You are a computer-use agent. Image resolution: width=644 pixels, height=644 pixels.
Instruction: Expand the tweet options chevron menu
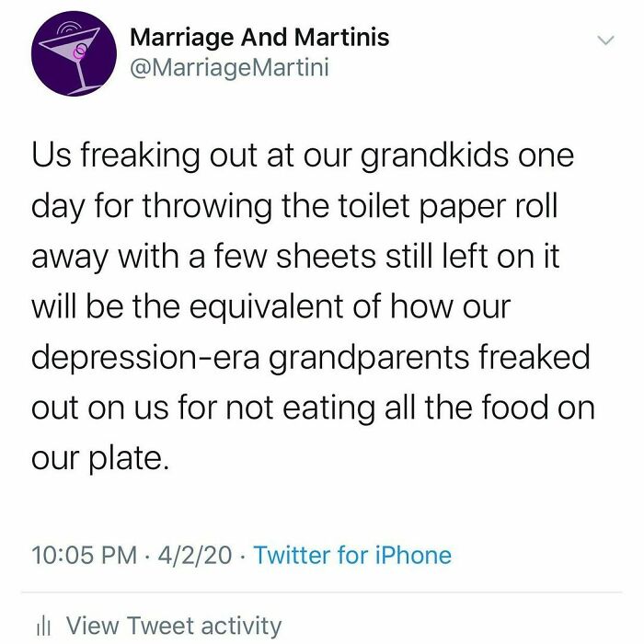click(x=604, y=40)
